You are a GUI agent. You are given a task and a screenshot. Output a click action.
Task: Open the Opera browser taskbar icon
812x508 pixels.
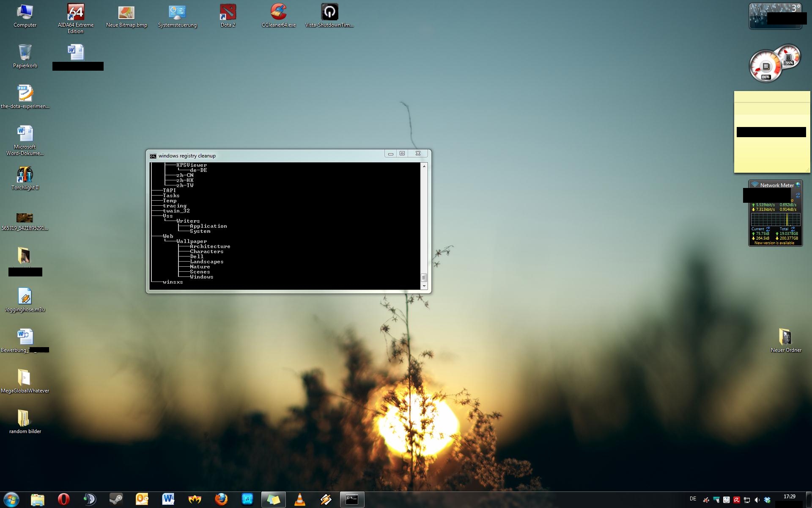pyautogui.click(x=63, y=500)
